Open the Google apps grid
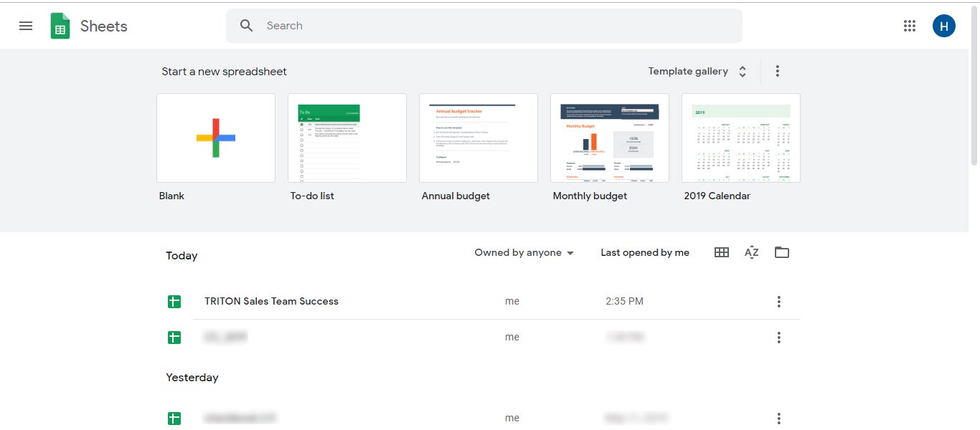This screenshot has height=430, width=980. click(x=910, y=26)
